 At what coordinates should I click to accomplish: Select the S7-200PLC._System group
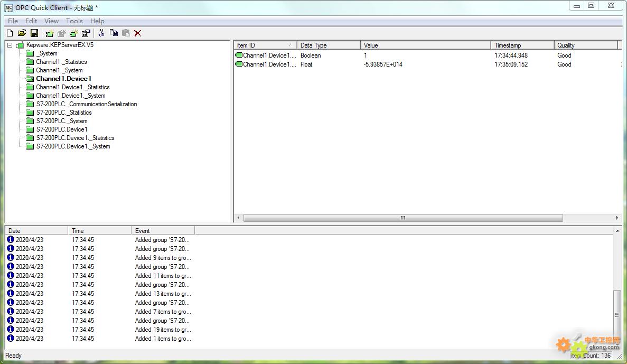point(62,121)
